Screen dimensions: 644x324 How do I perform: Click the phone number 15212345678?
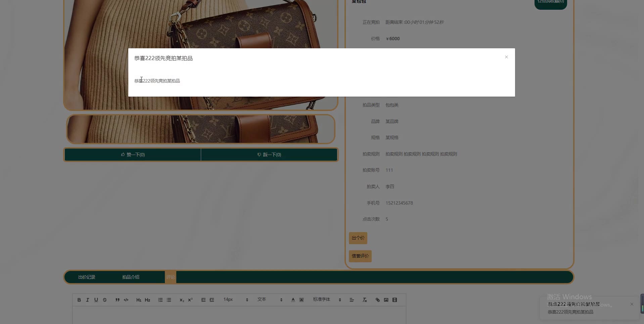point(399,203)
